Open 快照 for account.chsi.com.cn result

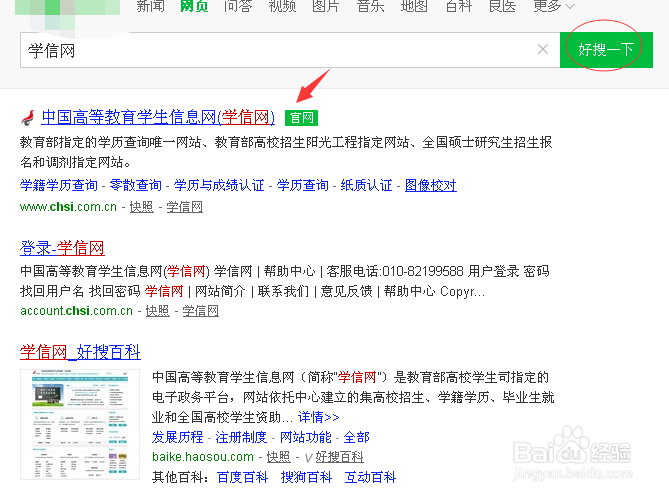point(157,311)
